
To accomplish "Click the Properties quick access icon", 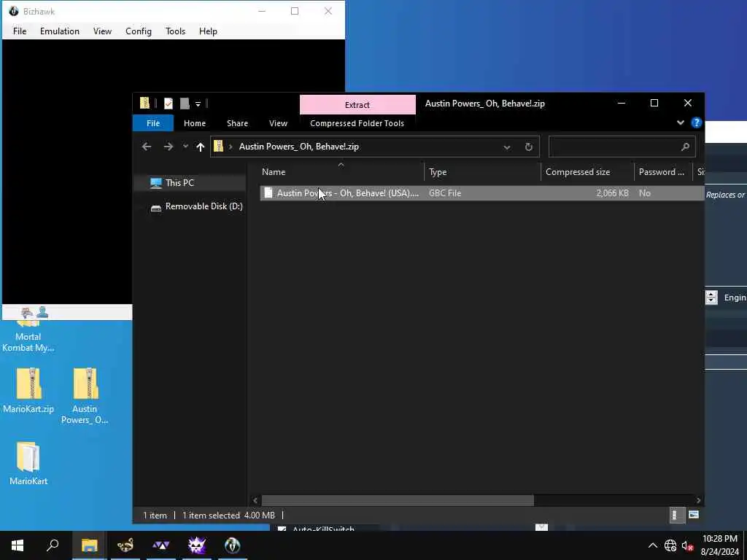I will coord(169,104).
